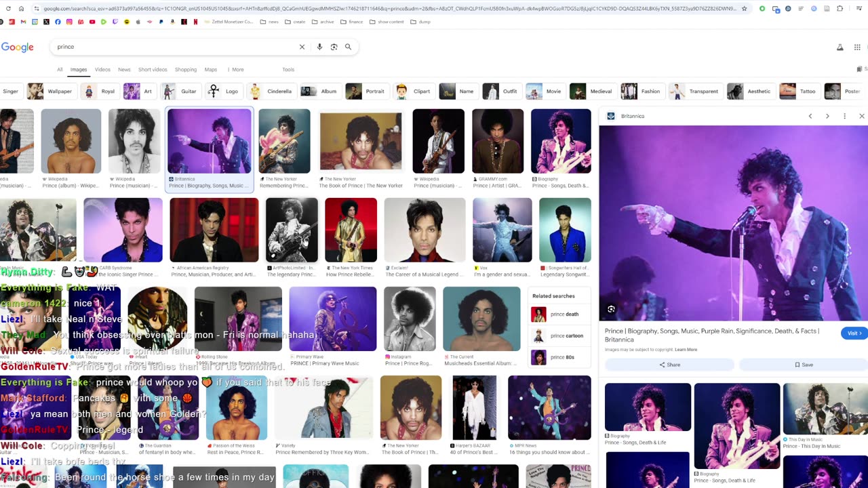868x488 pixels.
Task: Start voice search with the microphone icon
Action: click(319, 47)
